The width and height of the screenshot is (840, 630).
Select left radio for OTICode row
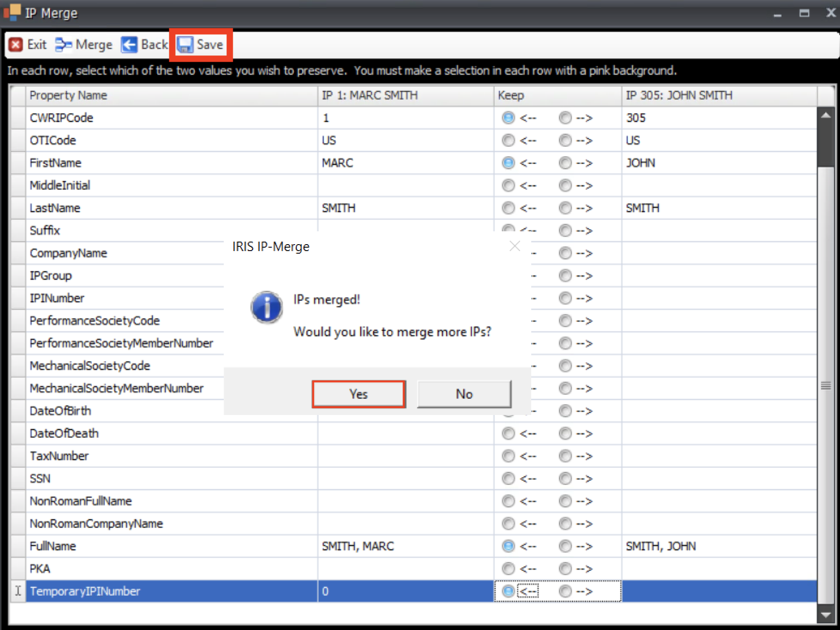click(508, 140)
